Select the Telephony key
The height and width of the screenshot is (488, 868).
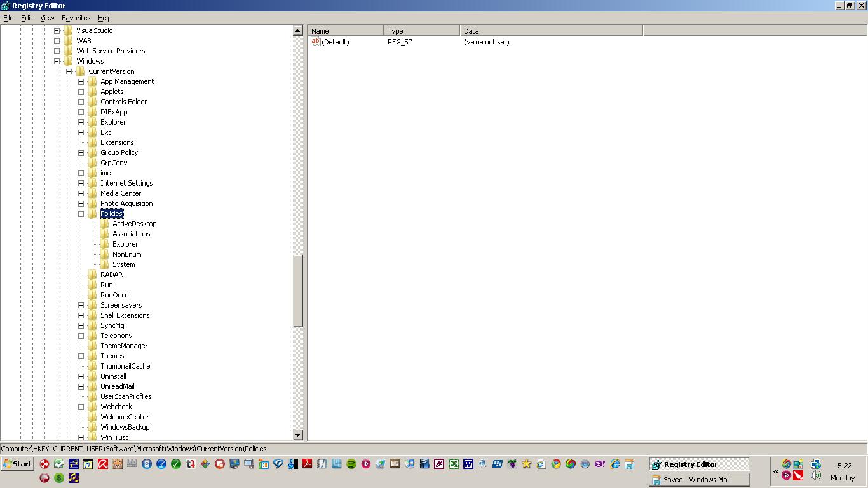pos(116,335)
